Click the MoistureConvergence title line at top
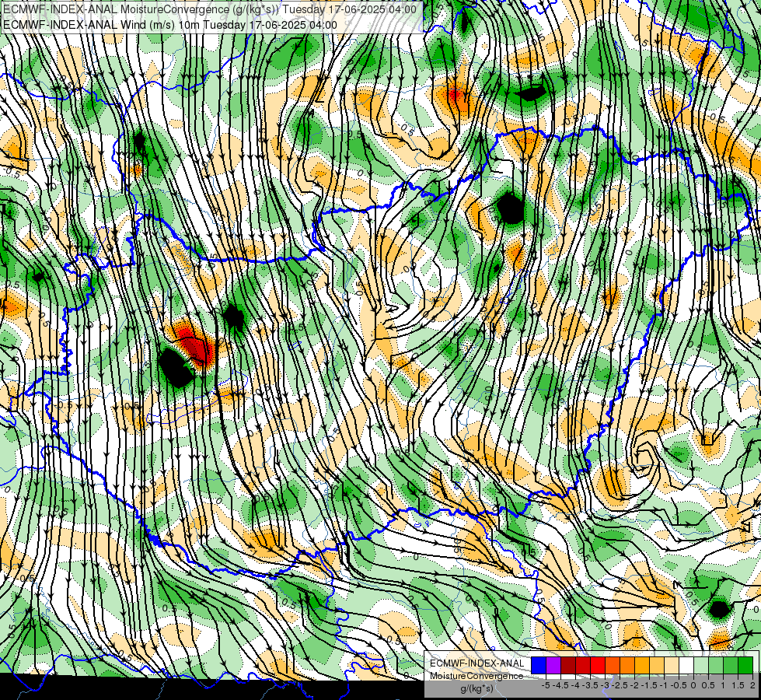 coord(210,9)
